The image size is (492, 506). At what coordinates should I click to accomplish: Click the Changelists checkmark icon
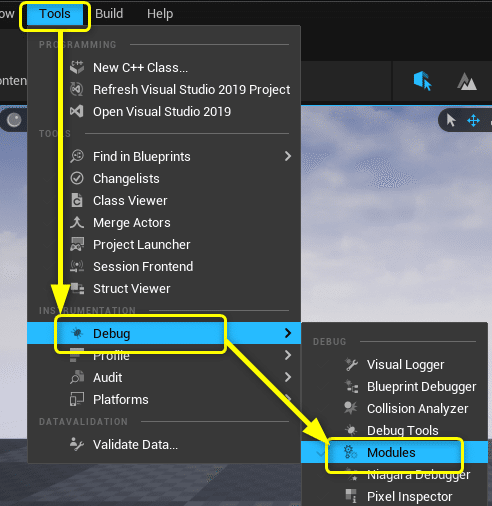point(77,178)
